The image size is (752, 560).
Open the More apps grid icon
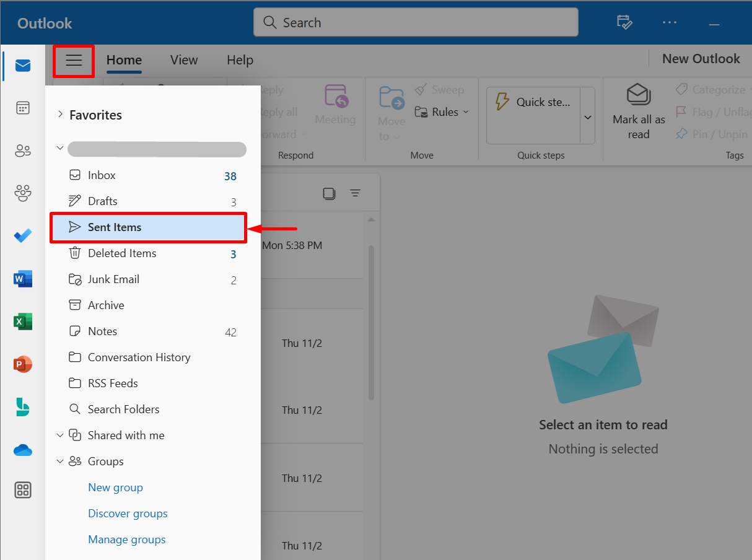pos(23,491)
